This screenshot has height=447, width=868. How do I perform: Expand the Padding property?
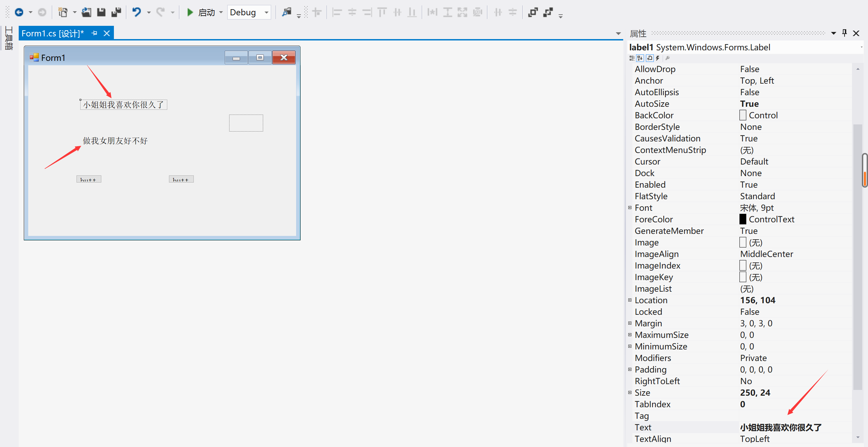click(x=630, y=369)
